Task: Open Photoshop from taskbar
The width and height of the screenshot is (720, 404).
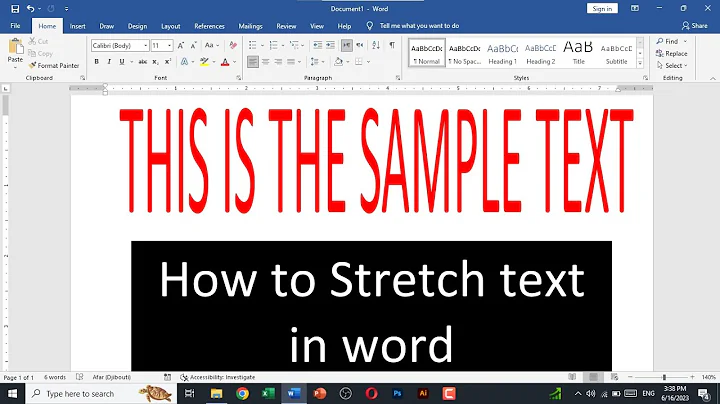Action: [397, 393]
